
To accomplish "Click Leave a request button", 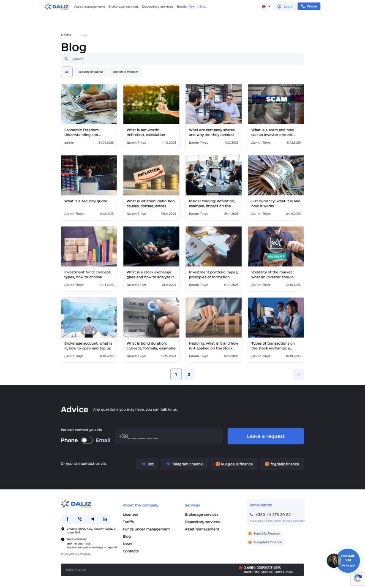I will pos(266,436).
